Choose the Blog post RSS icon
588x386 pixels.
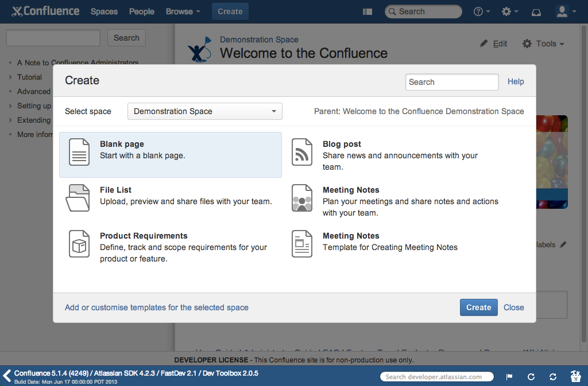(302, 152)
